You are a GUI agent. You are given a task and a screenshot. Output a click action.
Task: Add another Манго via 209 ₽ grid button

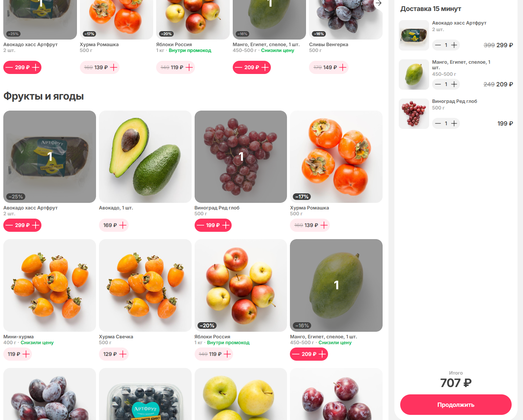pos(322,354)
